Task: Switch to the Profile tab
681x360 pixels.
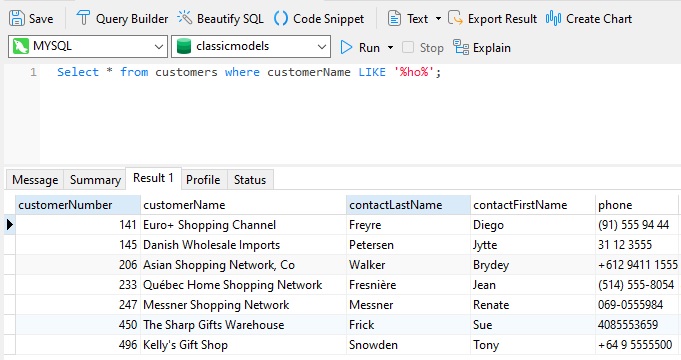Action: point(203,180)
